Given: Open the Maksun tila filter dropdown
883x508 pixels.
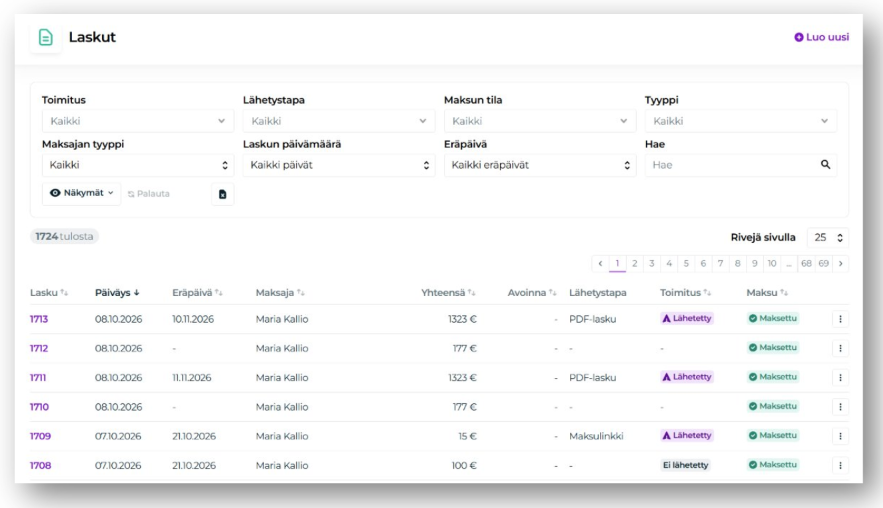Looking at the screenshot, I should click(x=539, y=121).
